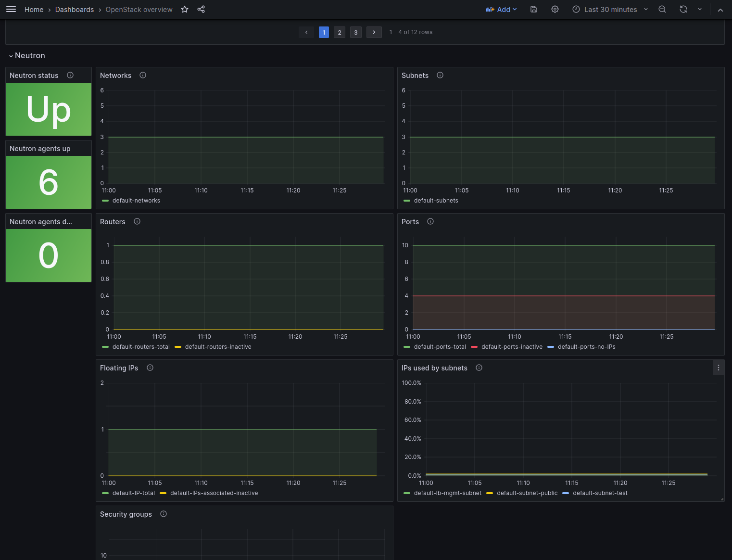Open the Add dropdown menu

coord(501,9)
